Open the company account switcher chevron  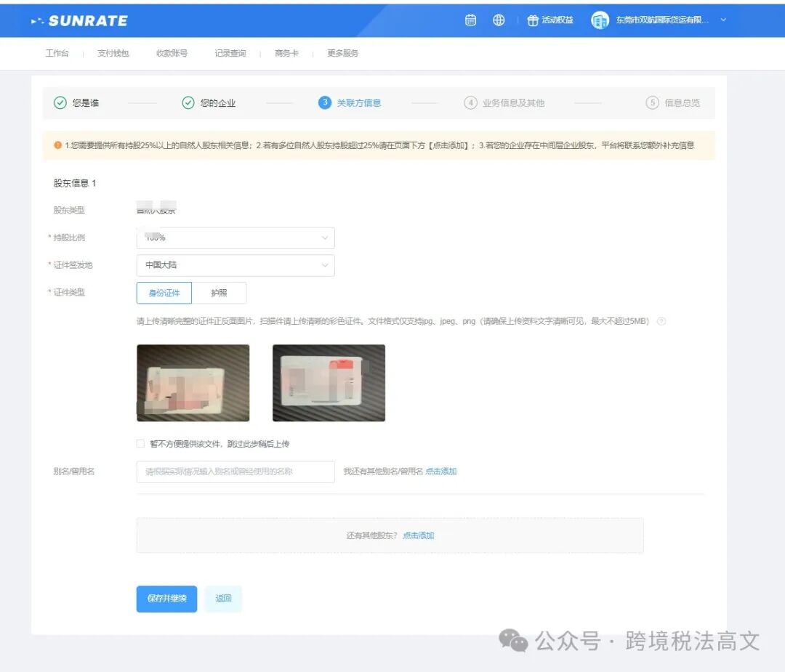pyautogui.click(x=722, y=20)
